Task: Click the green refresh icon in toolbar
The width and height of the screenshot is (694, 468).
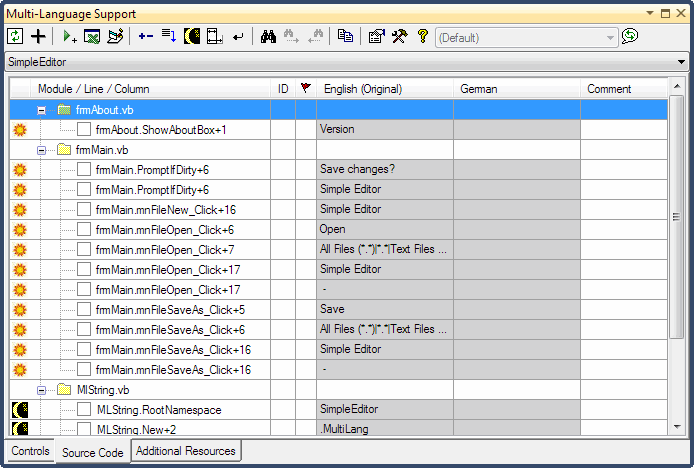Action: (x=15, y=37)
